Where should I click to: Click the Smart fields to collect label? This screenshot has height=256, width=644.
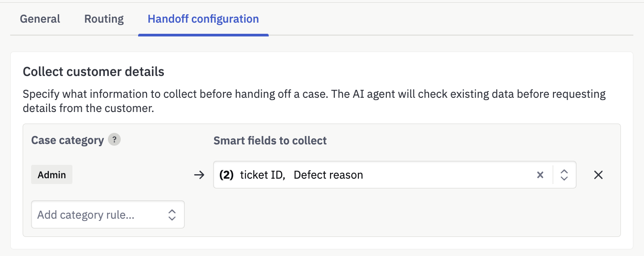[x=270, y=141]
